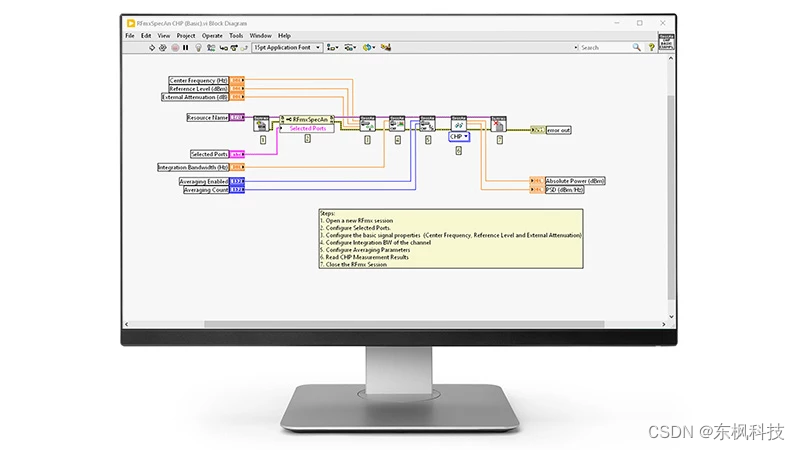Click the Selected Ports property row
Image resolution: width=800 pixels, height=450 pixels.
(x=307, y=128)
